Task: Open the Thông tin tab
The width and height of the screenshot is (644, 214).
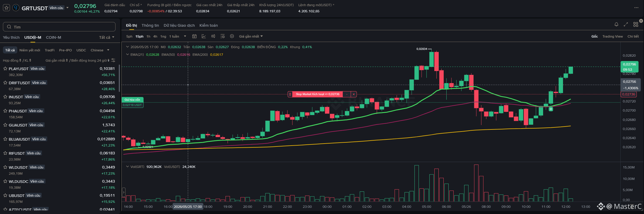Action: click(x=150, y=25)
